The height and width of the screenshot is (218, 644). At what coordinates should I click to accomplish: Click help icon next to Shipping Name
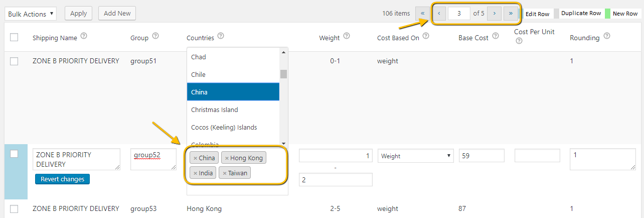pos(84,36)
